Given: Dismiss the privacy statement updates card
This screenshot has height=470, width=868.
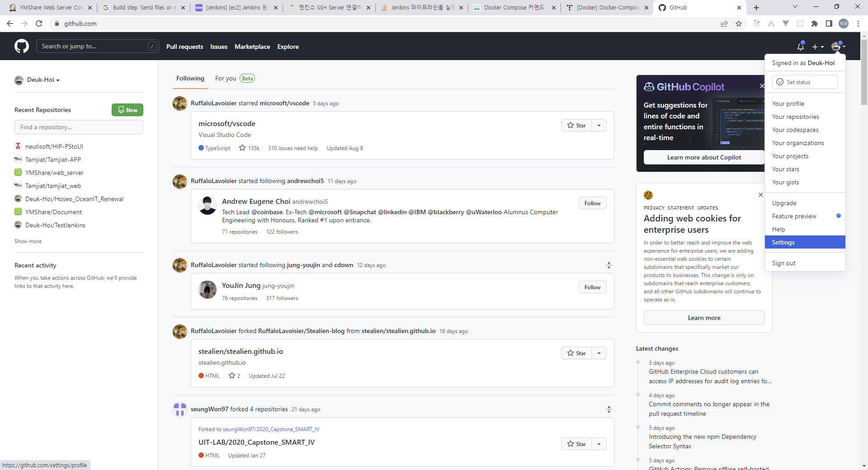Looking at the screenshot, I should (761, 195).
